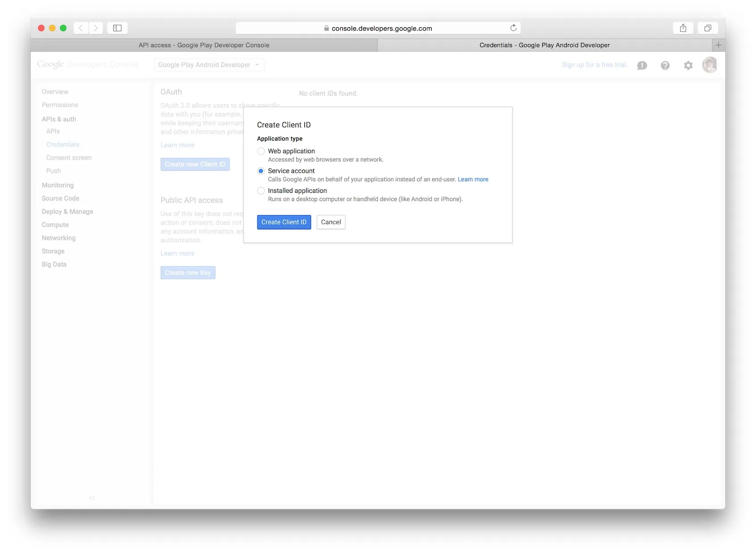Expand the Source Code section
The image size is (756, 553).
60,198
